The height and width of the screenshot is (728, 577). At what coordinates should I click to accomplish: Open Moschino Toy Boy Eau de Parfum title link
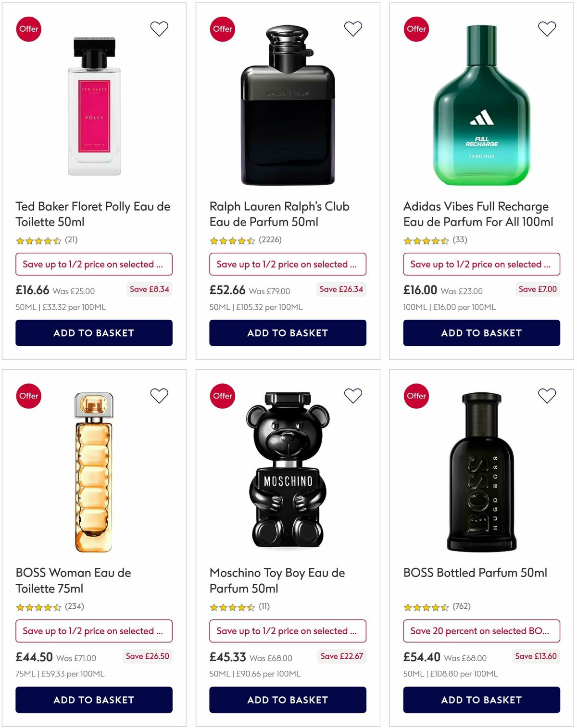click(x=276, y=580)
